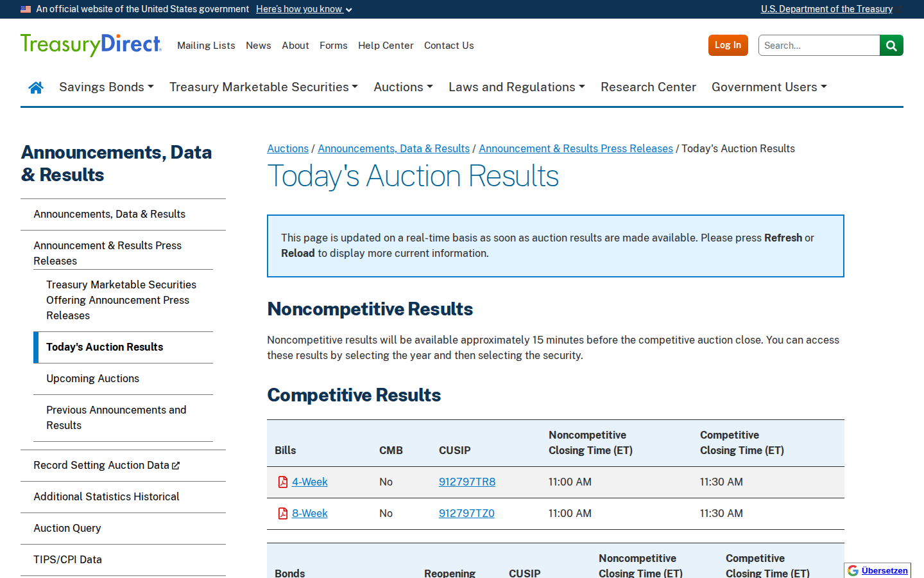Expand Treasury Marketable Securities dropdown

point(264,87)
